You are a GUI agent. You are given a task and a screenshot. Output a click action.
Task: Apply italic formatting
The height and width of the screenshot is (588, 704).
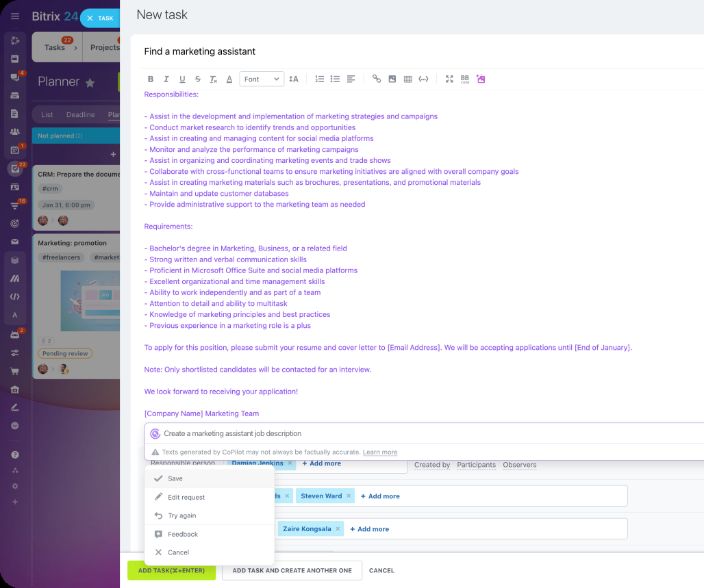166,79
